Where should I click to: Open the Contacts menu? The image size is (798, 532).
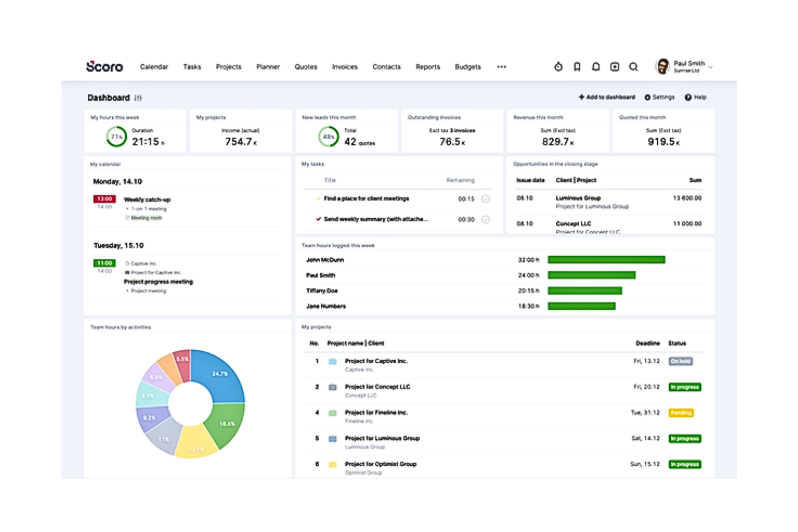(387, 67)
